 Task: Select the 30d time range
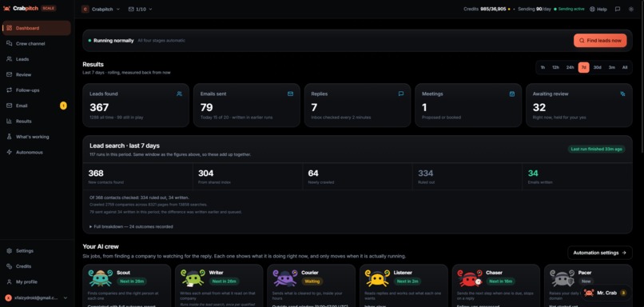[x=597, y=67]
